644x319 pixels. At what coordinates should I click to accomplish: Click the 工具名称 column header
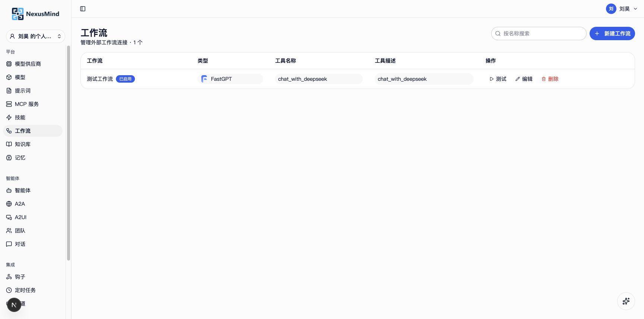pyautogui.click(x=285, y=61)
